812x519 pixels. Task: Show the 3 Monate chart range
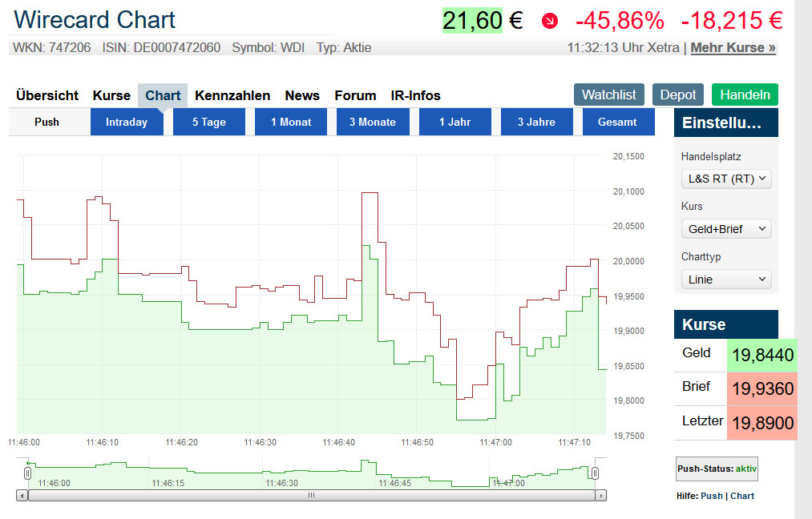click(x=373, y=122)
